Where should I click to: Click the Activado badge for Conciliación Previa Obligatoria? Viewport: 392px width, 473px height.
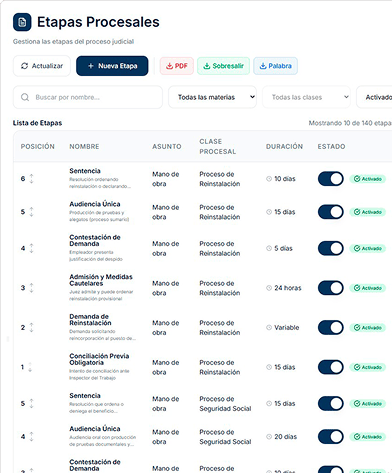pyautogui.click(x=368, y=367)
